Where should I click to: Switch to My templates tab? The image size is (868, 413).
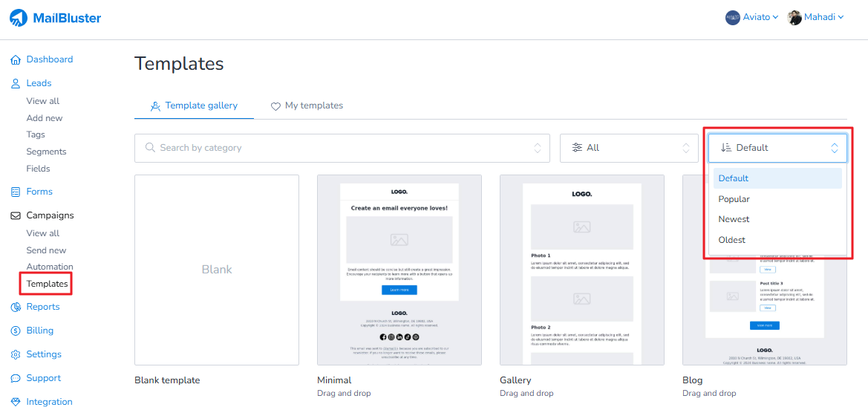click(307, 105)
